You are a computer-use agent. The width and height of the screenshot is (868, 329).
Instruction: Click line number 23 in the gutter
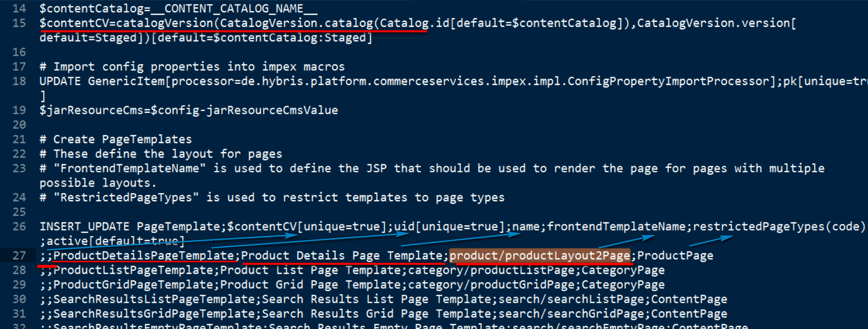19,168
